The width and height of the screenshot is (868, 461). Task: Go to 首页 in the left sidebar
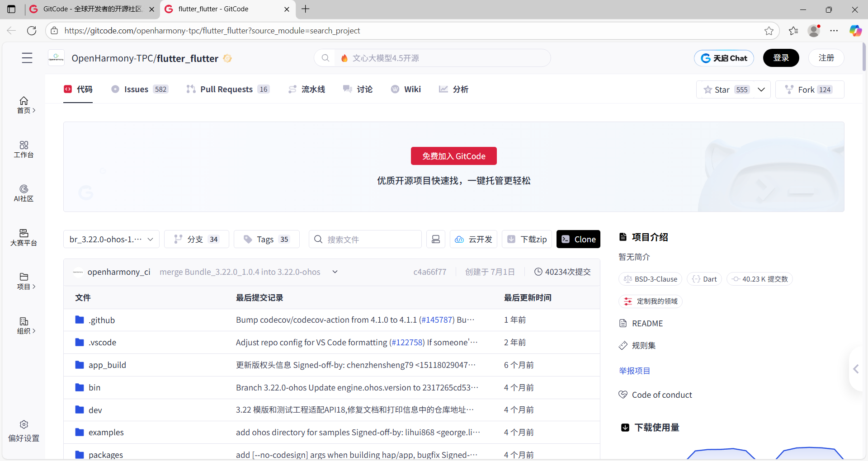coord(24,105)
